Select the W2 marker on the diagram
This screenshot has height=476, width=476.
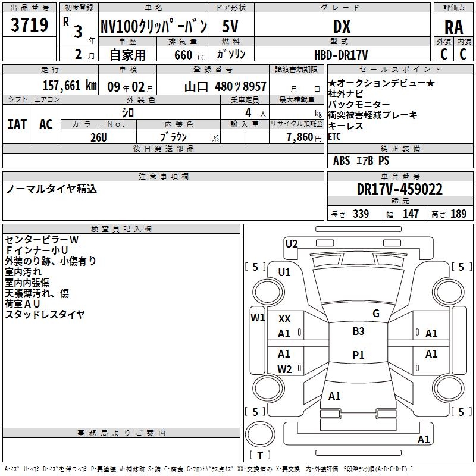(x=284, y=369)
